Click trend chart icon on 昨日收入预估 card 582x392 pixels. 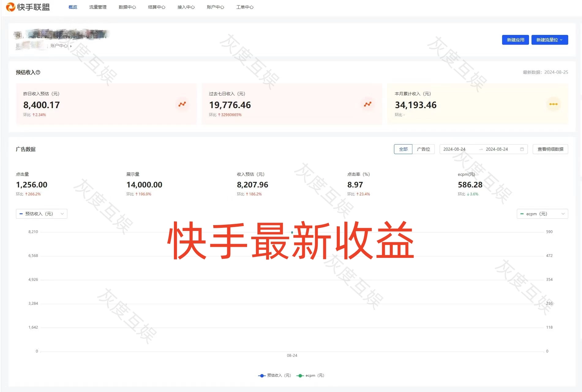[x=182, y=104]
